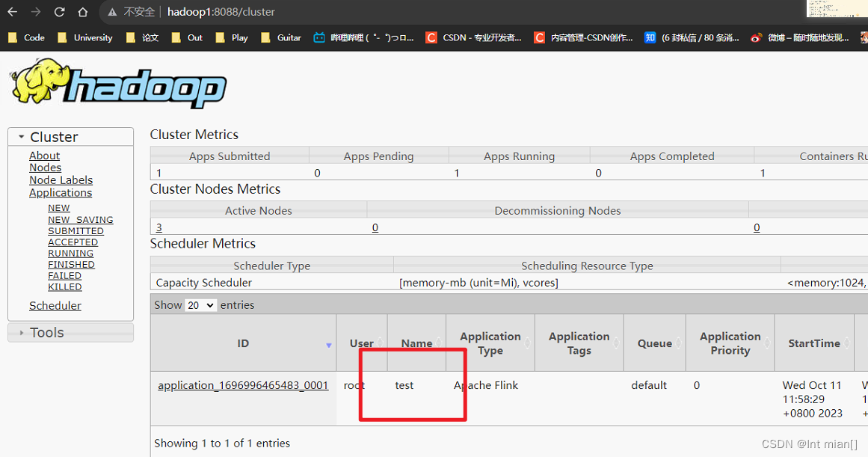Filter applications by RUNNING state
This screenshot has width=868, height=457.
pyautogui.click(x=70, y=253)
